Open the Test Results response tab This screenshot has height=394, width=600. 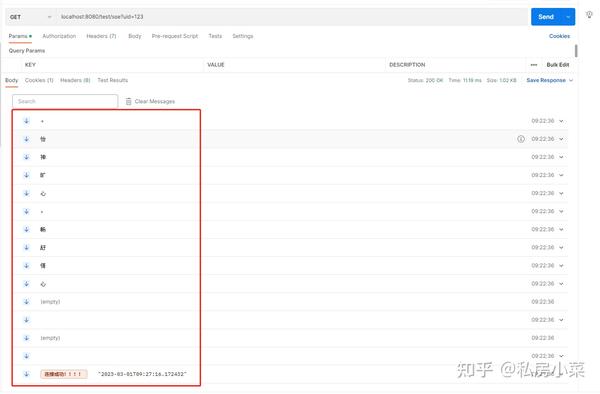112,80
